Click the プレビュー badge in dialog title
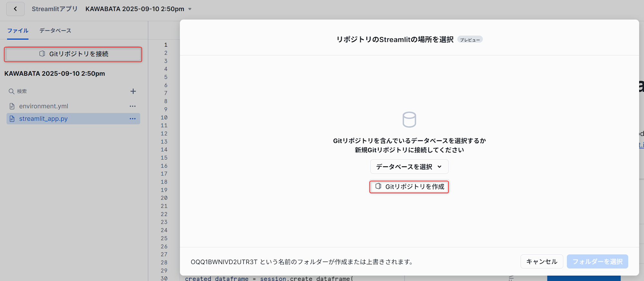This screenshot has height=281, width=644. (470, 40)
